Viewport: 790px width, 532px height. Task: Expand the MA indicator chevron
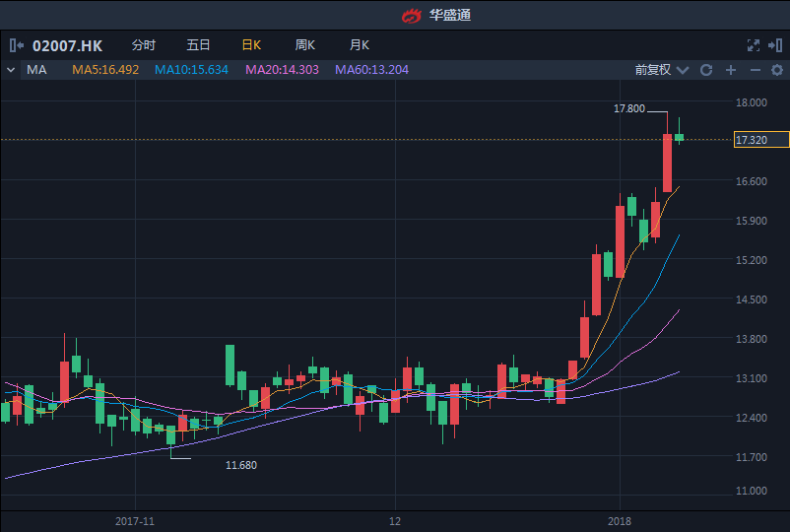click(x=11, y=70)
